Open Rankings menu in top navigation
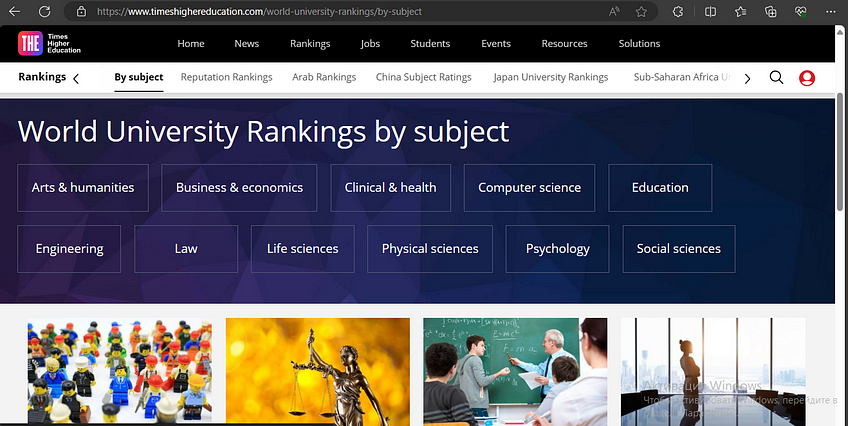 [310, 44]
